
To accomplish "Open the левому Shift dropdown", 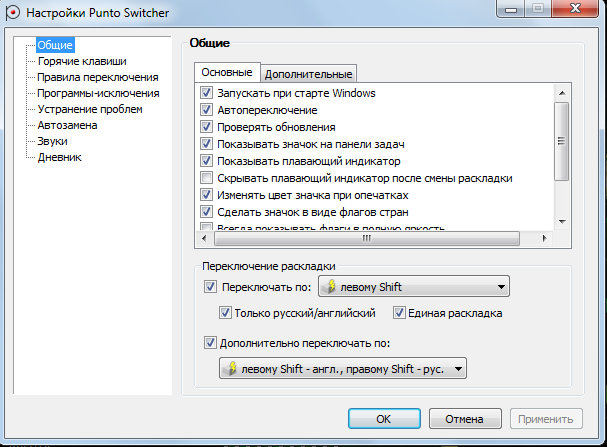I will point(414,286).
